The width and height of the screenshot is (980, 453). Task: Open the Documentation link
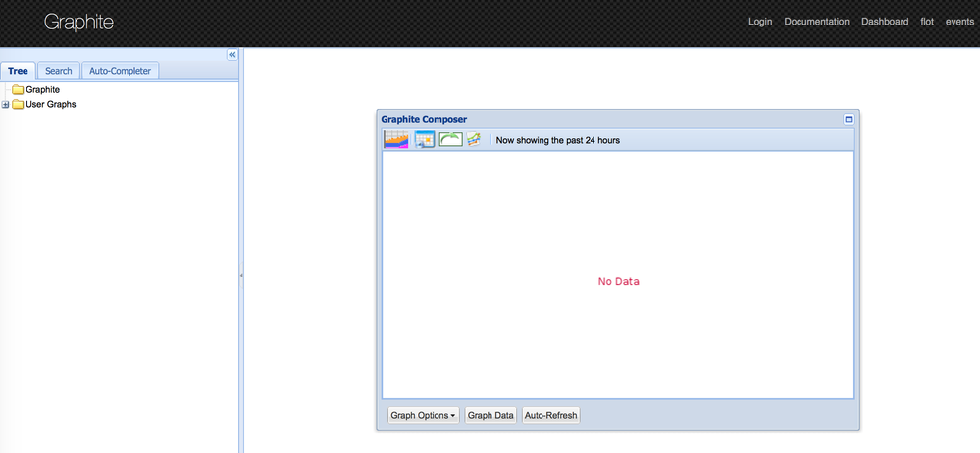816,22
